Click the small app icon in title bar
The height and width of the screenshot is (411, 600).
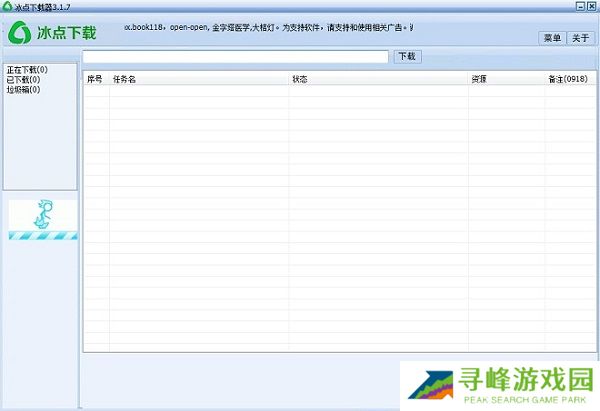[x=7, y=6]
